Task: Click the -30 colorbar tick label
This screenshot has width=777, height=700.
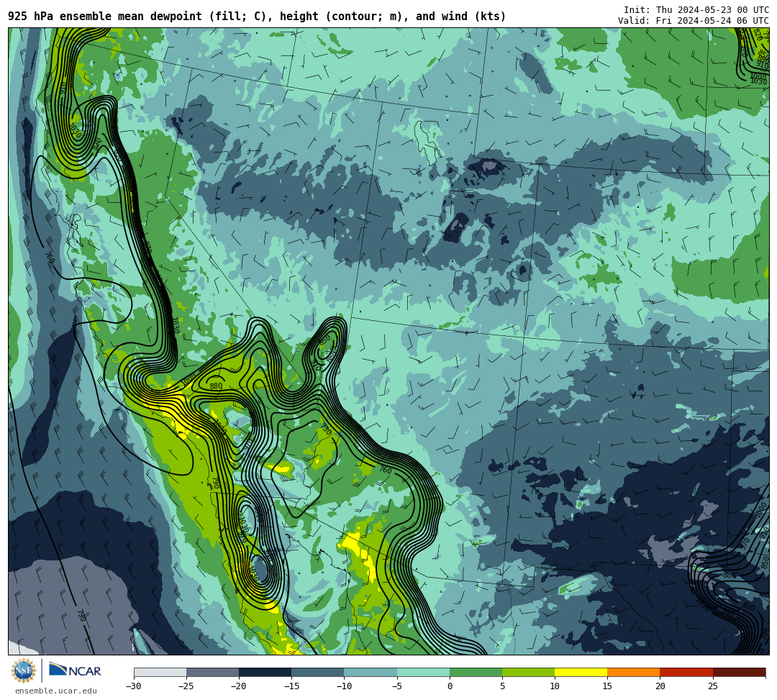Action: point(134,686)
